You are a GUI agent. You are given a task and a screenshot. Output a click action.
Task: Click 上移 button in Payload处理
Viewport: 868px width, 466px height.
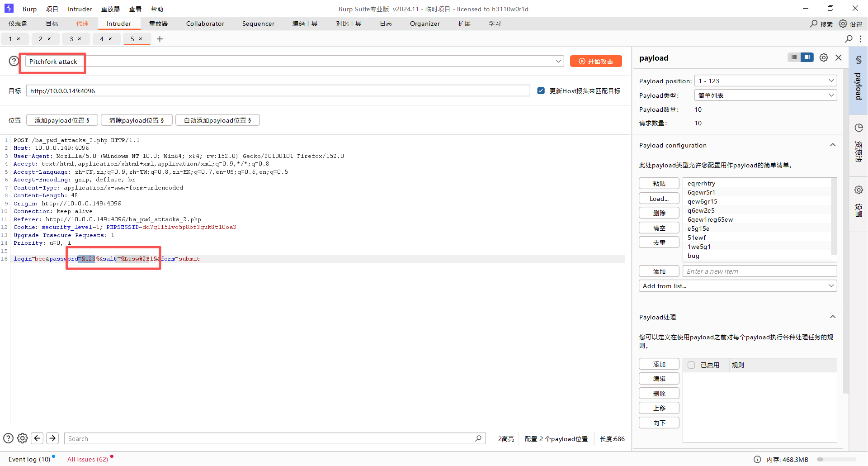point(659,408)
